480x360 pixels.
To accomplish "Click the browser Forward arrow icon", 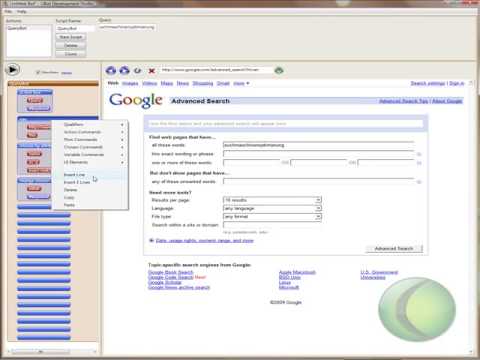I will (124, 70).
